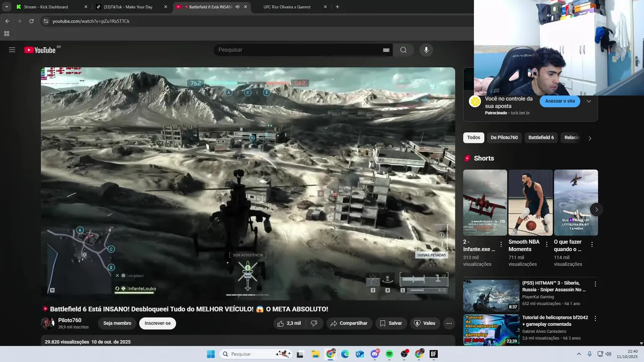The width and height of the screenshot is (644, 362).
Task: Open Outlook from the taskbar
Action: pos(360,354)
